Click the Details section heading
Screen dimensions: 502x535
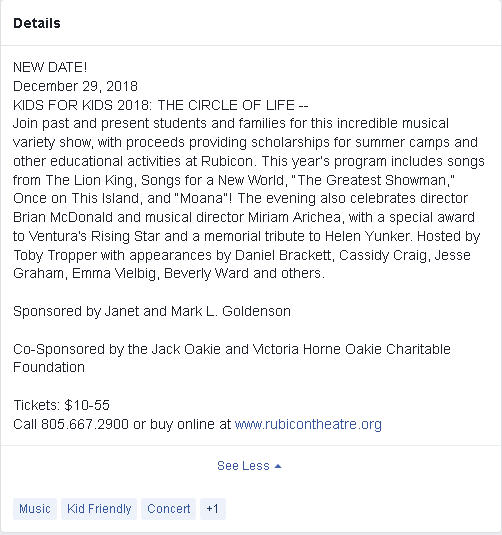tap(37, 23)
